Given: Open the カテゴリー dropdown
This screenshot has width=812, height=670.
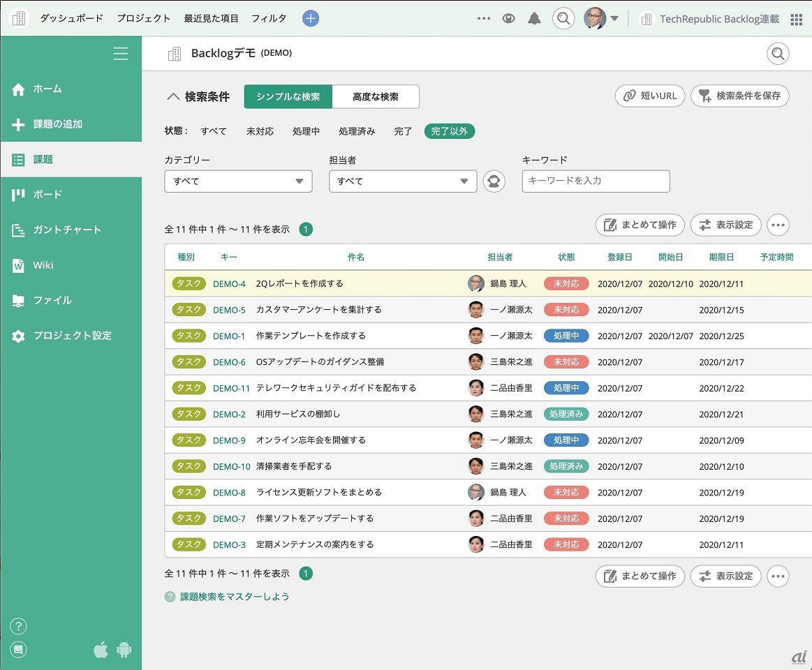Looking at the screenshot, I should 238,181.
